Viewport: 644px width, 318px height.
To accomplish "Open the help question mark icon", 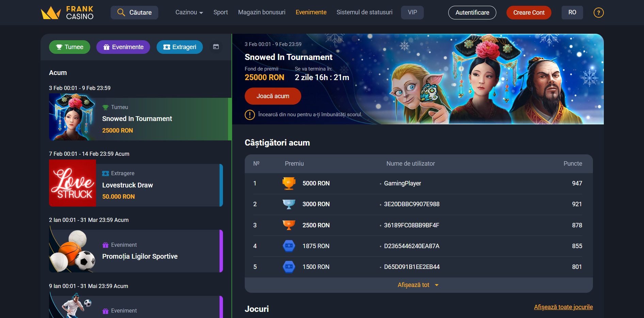I will (x=598, y=13).
